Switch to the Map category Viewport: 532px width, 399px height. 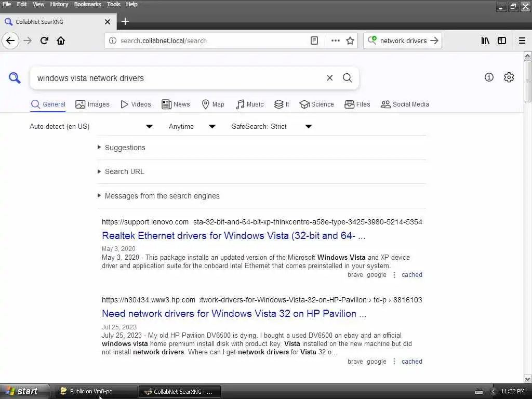[212, 104]
